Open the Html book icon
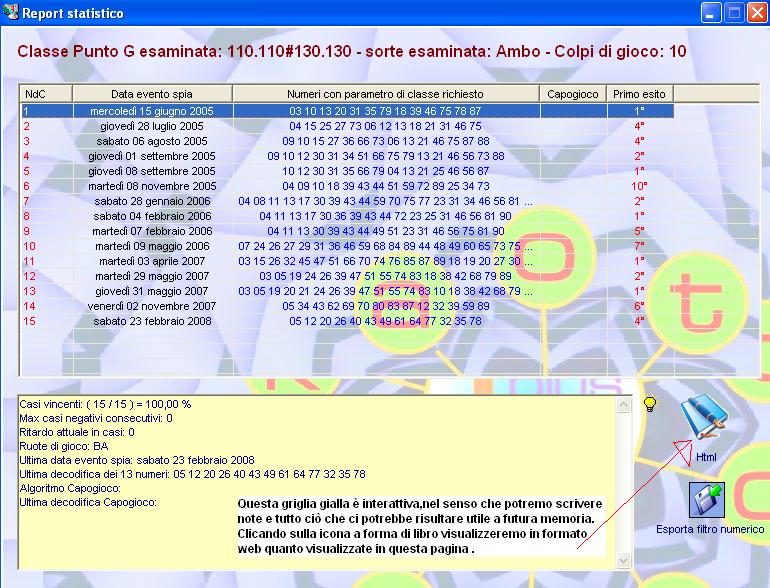 point(704,418)
